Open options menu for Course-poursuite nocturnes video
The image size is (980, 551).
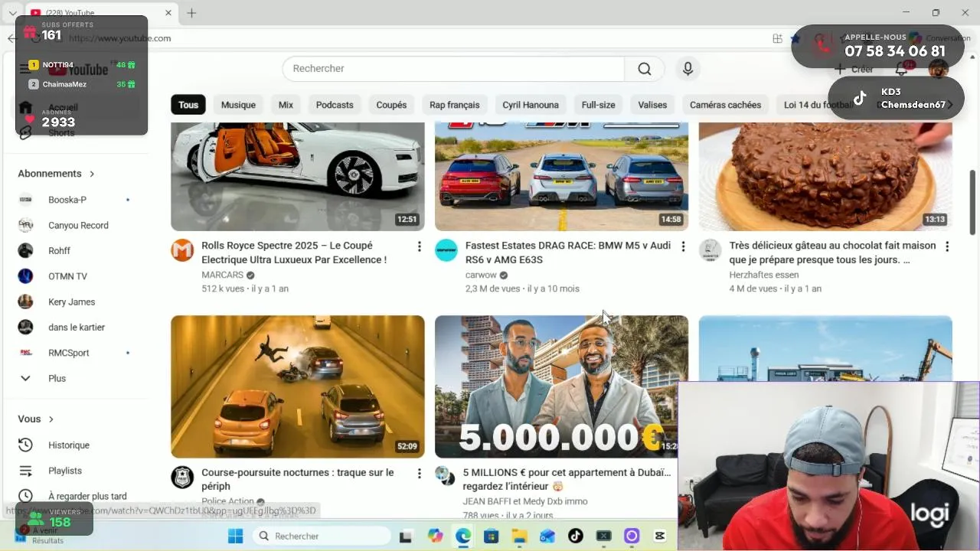click(x=419, y=474)
